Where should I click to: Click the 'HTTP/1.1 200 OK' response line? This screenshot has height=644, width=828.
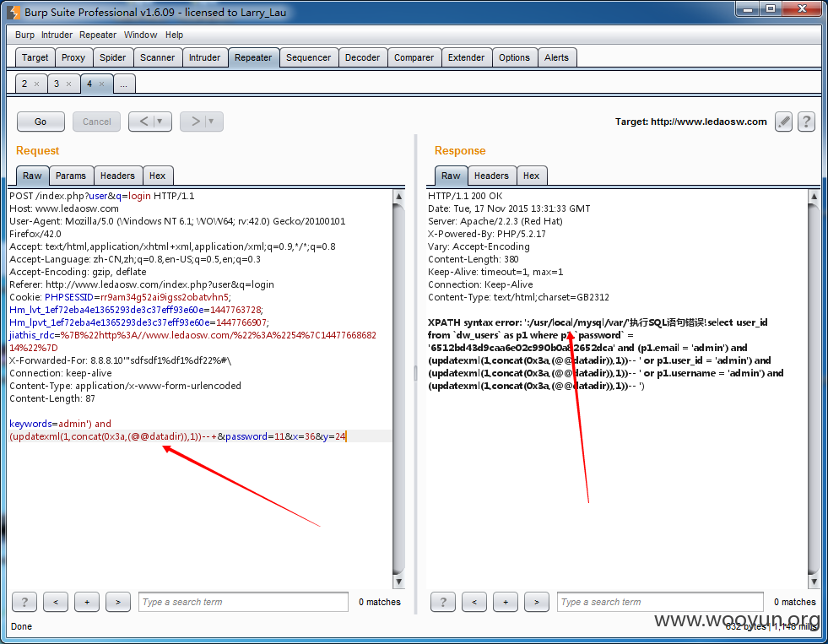click(x=465, y=196)
